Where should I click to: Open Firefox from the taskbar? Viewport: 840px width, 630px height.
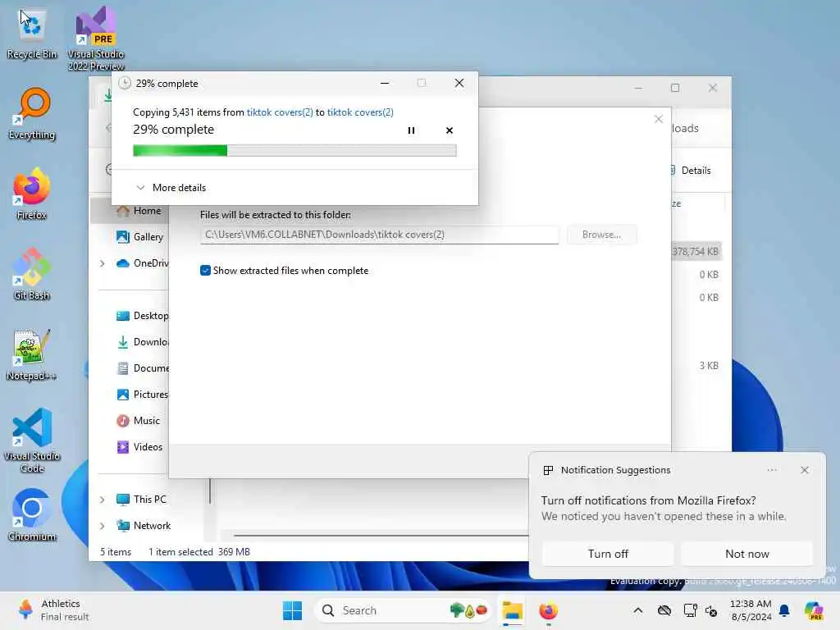point(548,610)
